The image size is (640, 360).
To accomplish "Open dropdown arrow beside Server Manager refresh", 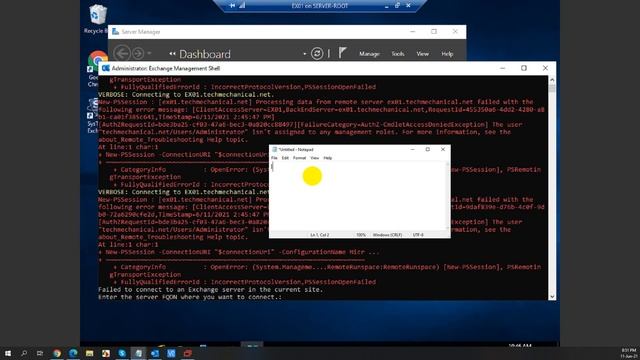I will pyautogui.click(x=304, y=54).
